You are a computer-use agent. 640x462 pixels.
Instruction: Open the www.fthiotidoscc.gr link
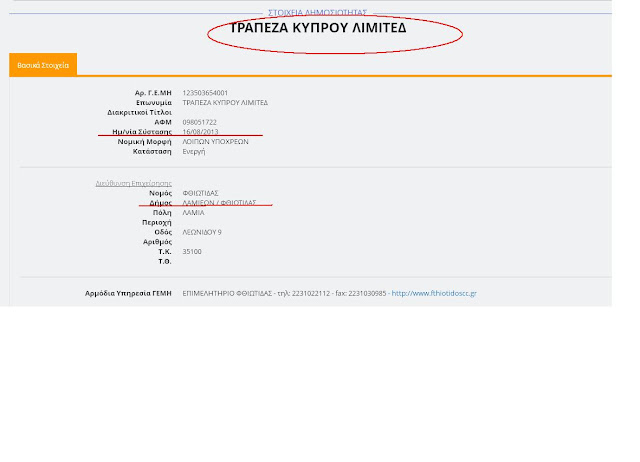point(434,293)
